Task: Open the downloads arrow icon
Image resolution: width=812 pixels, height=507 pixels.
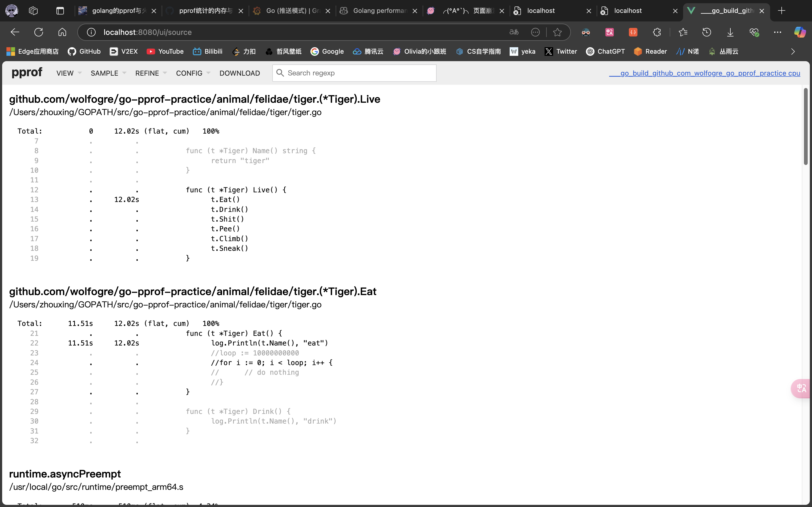Action: pyautogui.click(x=730, y=32)
